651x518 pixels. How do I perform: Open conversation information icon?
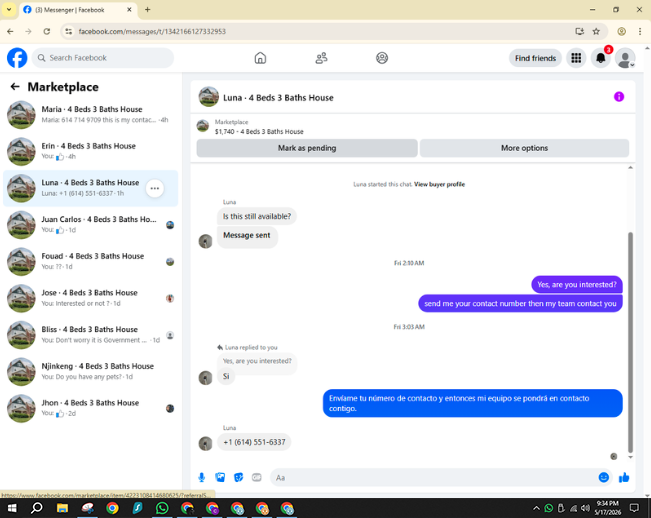point(619,97)
